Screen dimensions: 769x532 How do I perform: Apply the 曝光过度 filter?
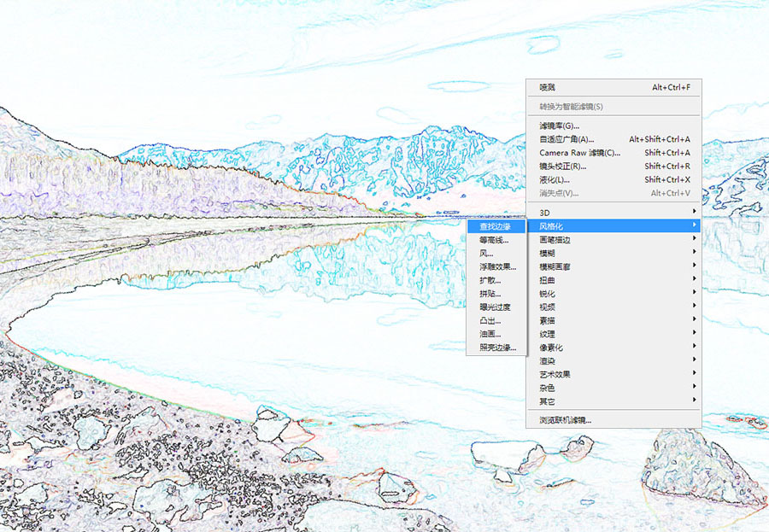pyautogui.click(x=496, y=307)
